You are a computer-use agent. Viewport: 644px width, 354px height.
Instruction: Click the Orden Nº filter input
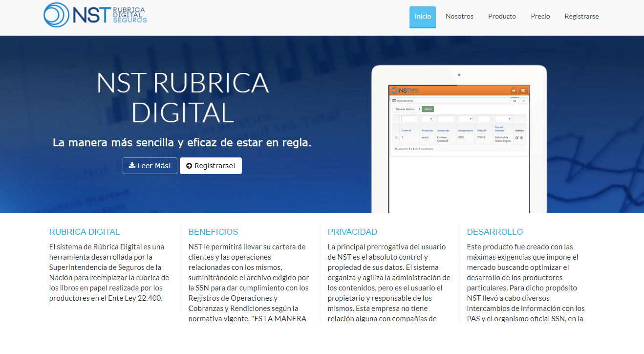(x=409, y=119)
